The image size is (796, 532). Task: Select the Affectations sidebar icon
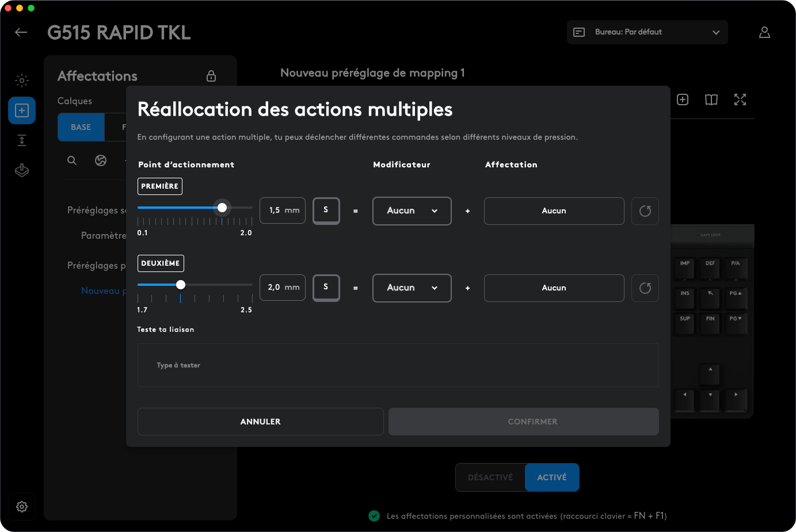pos(21,110)
